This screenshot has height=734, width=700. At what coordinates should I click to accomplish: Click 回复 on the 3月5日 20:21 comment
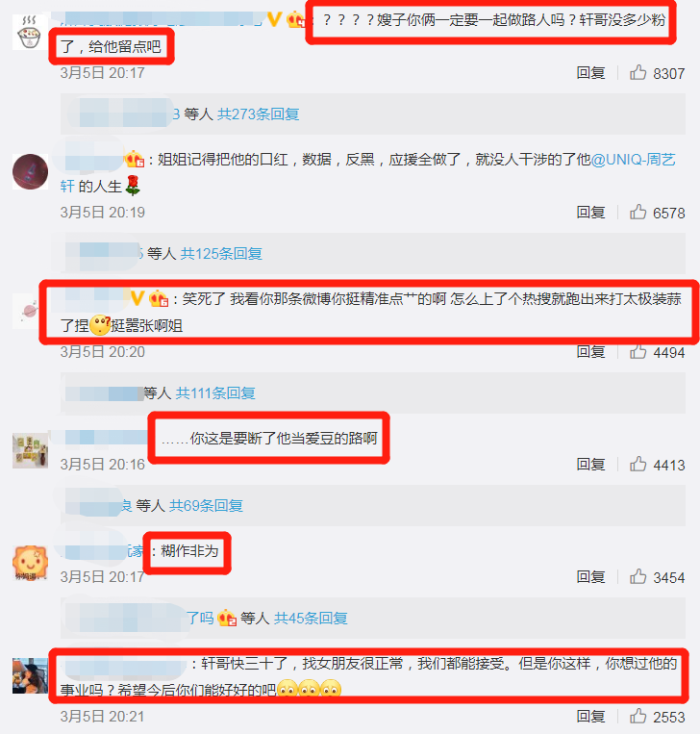[x=590, y=716]
